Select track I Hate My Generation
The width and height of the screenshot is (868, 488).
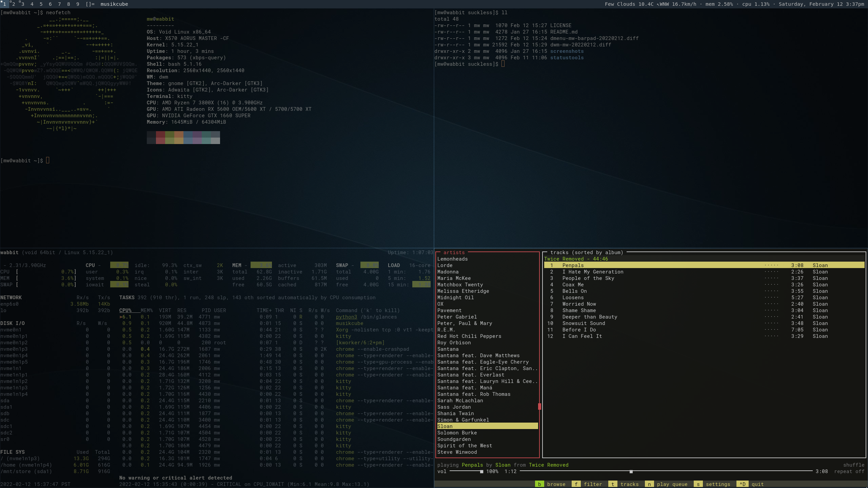coord(704,272)
